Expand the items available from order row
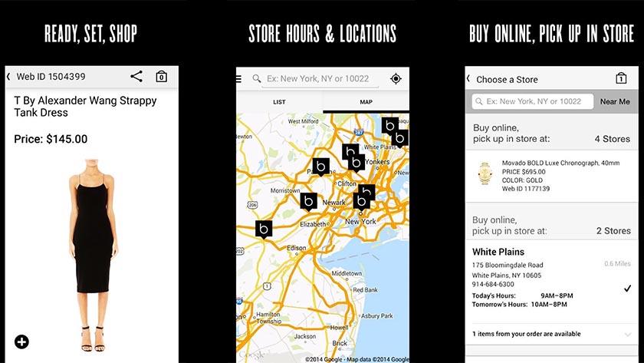The height and width of the screenshot is (363, 644). click(x=551, y=335)
